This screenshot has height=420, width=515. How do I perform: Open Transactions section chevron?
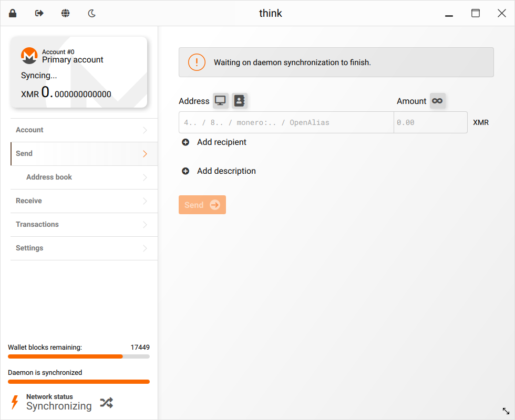click(x=145, y=225)
